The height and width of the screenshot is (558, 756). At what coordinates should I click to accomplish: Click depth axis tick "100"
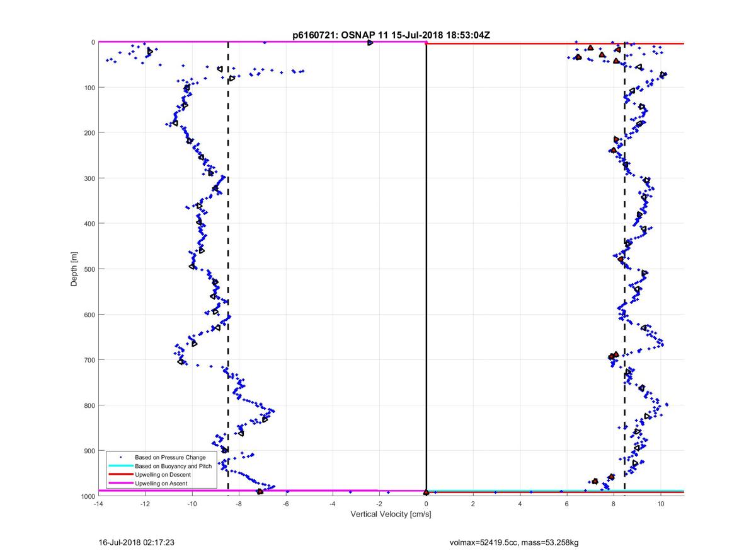click(89, 88)
